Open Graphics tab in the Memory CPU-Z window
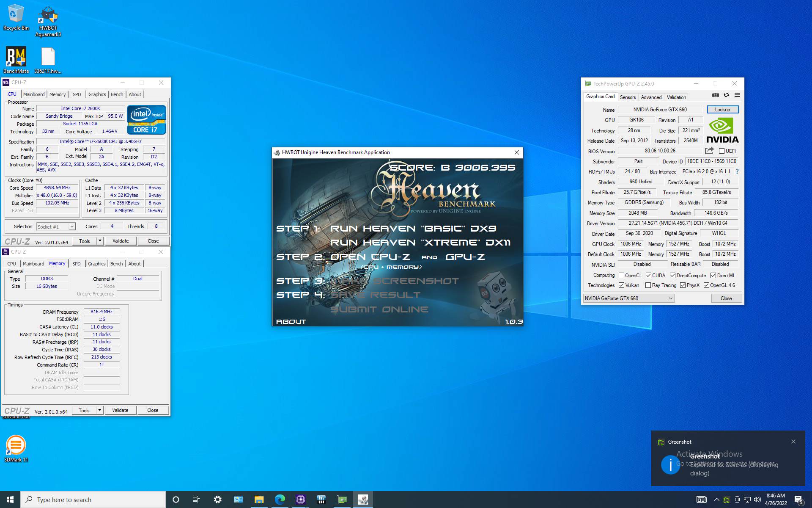Image resolution: width=812 pixels, height=508 pixels. (96, 264)
